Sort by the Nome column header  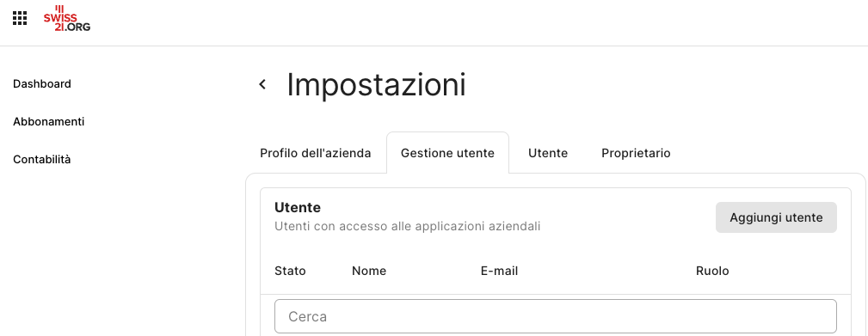[369, 271]
